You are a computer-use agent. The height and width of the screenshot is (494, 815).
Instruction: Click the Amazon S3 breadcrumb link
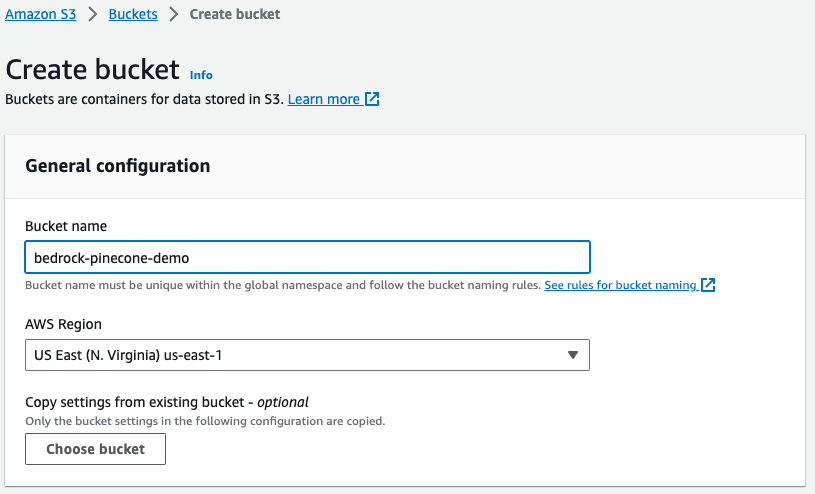coord(43,14)
